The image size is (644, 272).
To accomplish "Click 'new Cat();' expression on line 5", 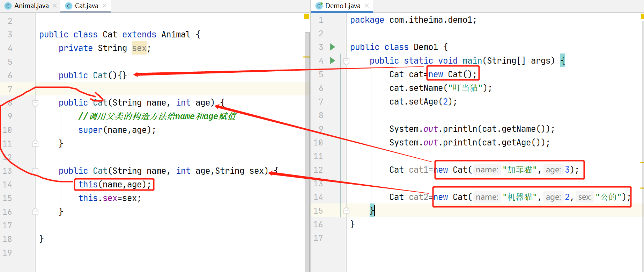I will point(452,74).
